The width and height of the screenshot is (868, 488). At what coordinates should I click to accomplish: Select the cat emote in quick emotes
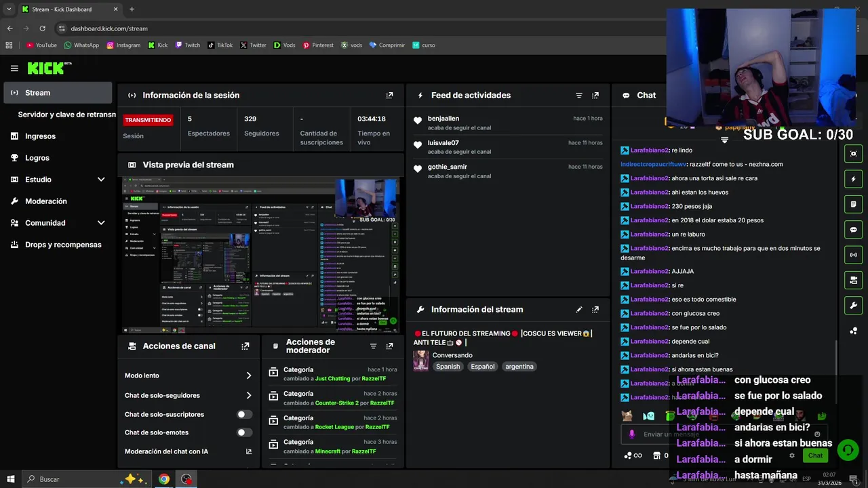pos(628,415)
